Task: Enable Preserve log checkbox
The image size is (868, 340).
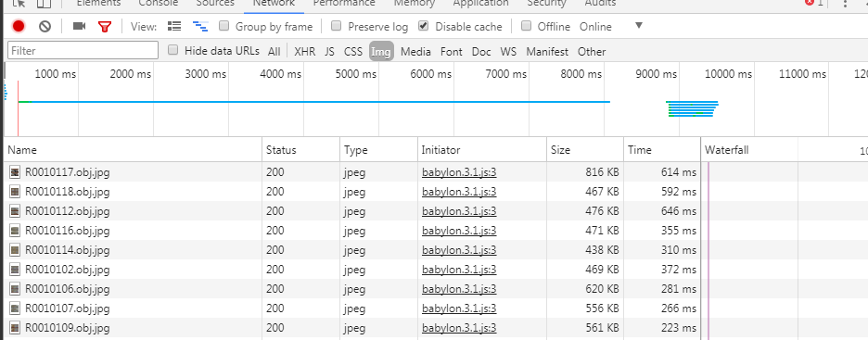Action: pos(336,25)
